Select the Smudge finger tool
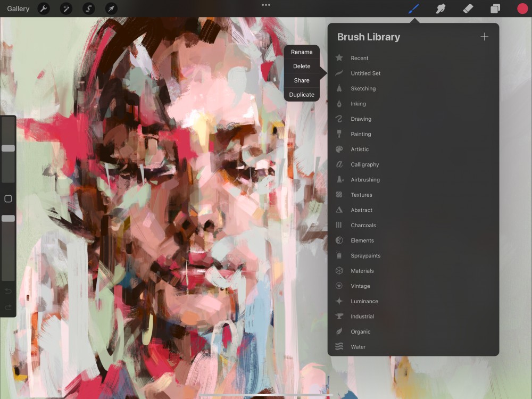Viewport: 532px width, 399px height. (x=440, y=9)
